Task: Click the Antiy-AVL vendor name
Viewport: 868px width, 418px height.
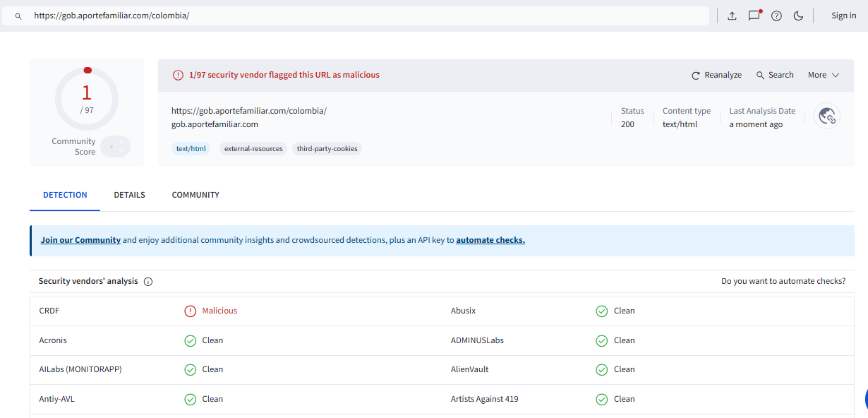Action: click(56, 399)
